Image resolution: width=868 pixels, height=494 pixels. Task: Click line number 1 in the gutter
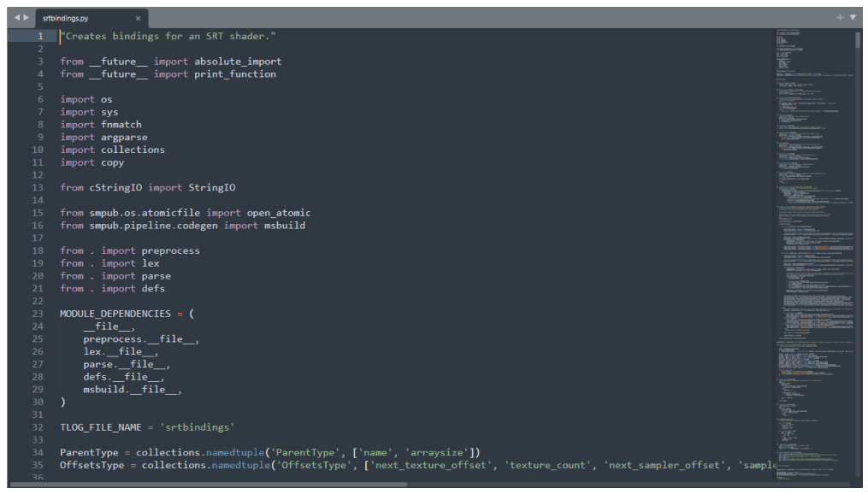pyautogui.click(x=40, y=37)
